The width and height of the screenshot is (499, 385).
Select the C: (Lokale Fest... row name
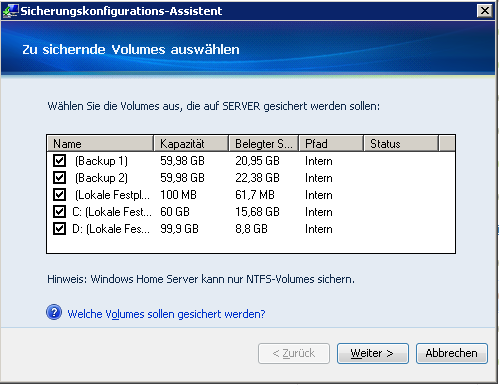pos(112,212)
